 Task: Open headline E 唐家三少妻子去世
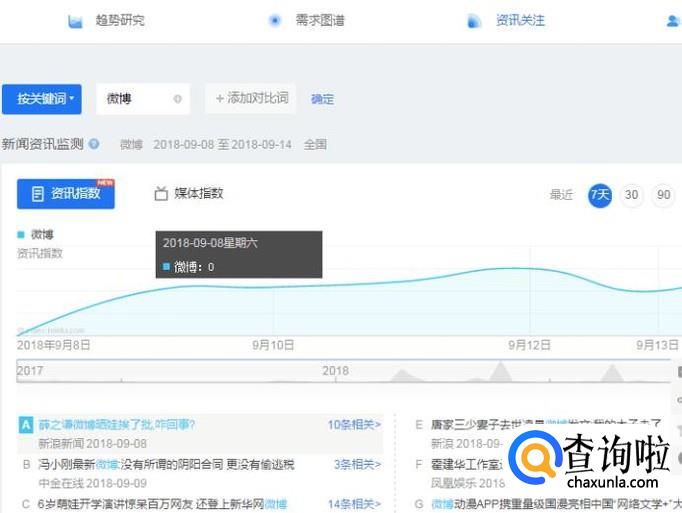pyautogui.click(x=546, y=424)
